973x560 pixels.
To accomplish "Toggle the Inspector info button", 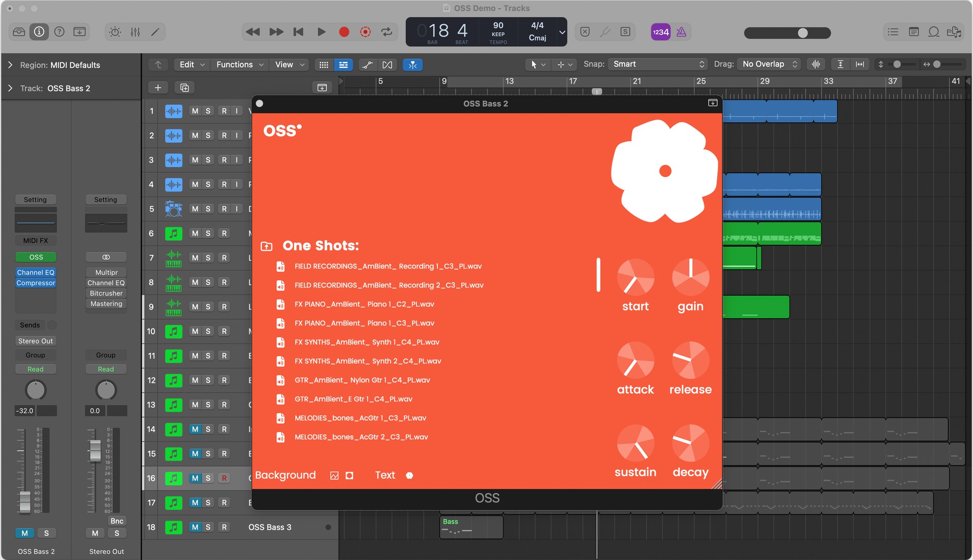I will click(x=39, y=32).
